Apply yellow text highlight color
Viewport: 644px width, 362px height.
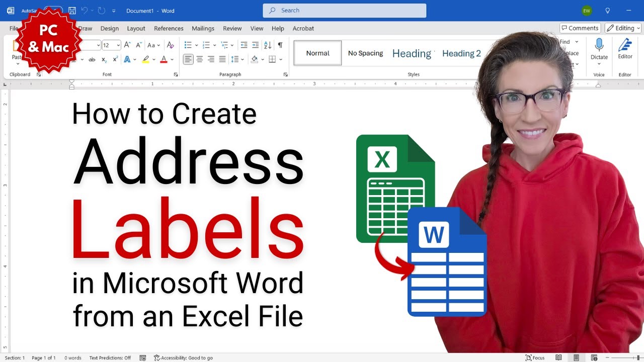point(145,59)
